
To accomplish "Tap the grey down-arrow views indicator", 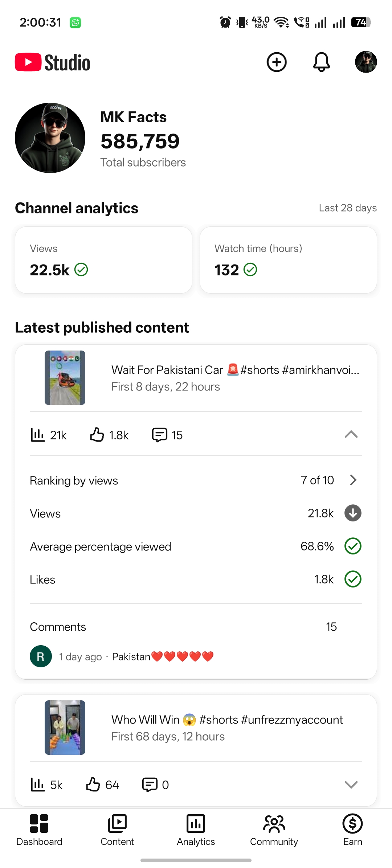I will (353, 513).
